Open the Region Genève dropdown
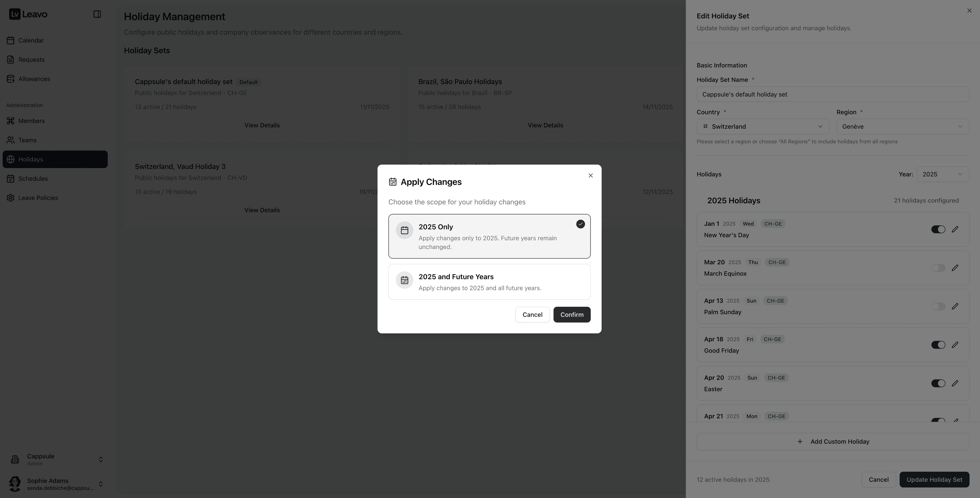The width and height of the screenshot is (980, 498). 902,126
